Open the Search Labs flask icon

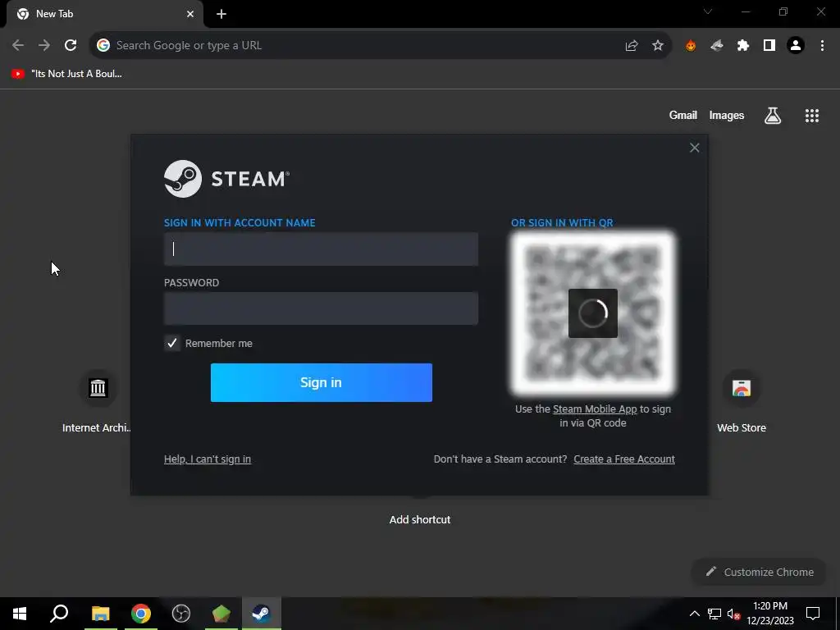(773, 115)
